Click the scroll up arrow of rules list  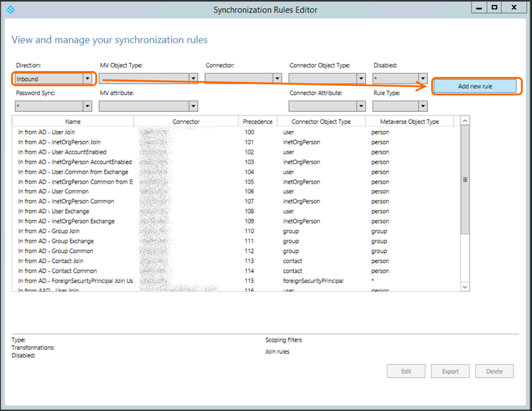(465, 121)
